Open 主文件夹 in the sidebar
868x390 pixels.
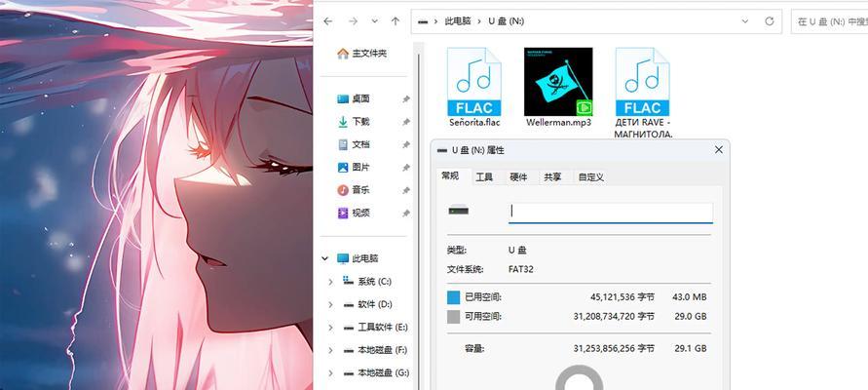(362, 54)
